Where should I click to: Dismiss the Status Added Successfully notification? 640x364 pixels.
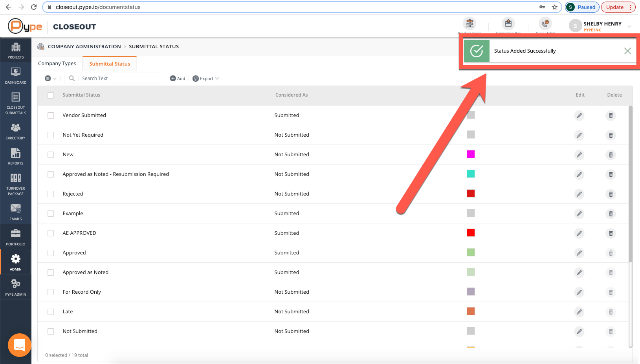627,51
